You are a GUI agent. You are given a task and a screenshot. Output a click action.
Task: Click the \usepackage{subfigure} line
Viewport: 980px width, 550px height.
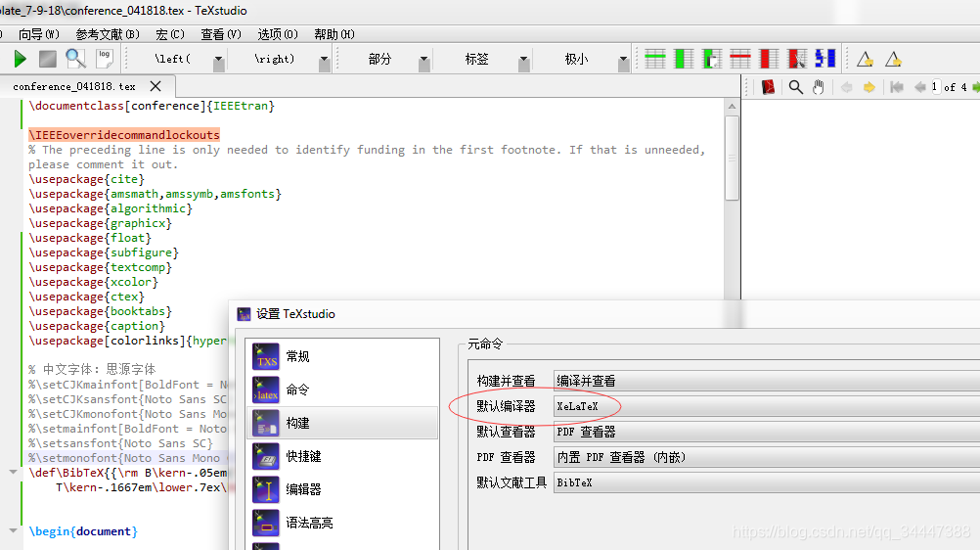tap(103, 252)
